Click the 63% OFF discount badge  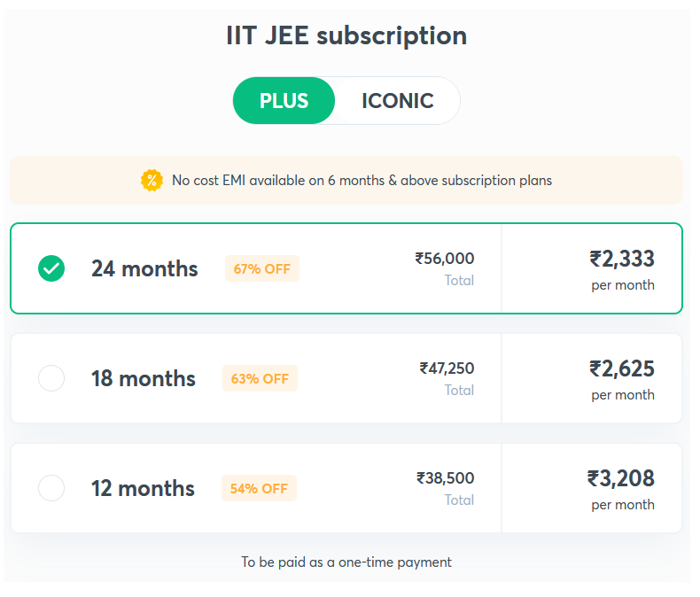[260, 378]
